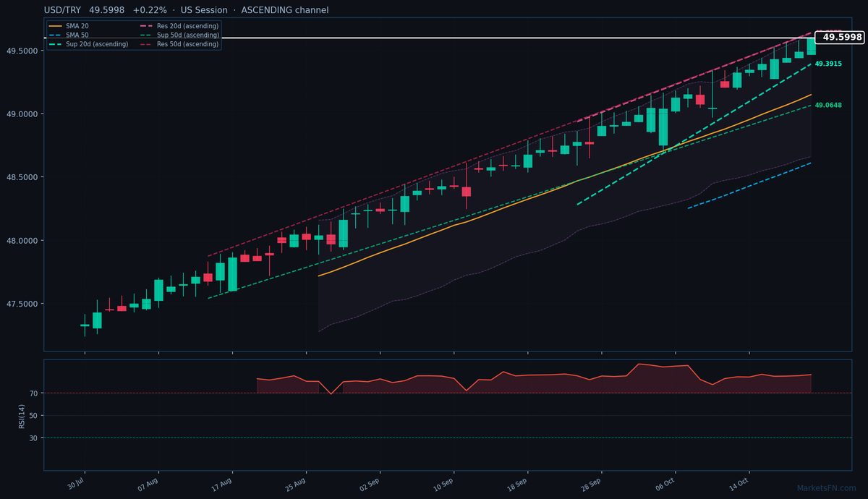This screenshot has width=868, height=499.
Task: Click the USD/TRY symbol in the title
Action: point(63,10)
